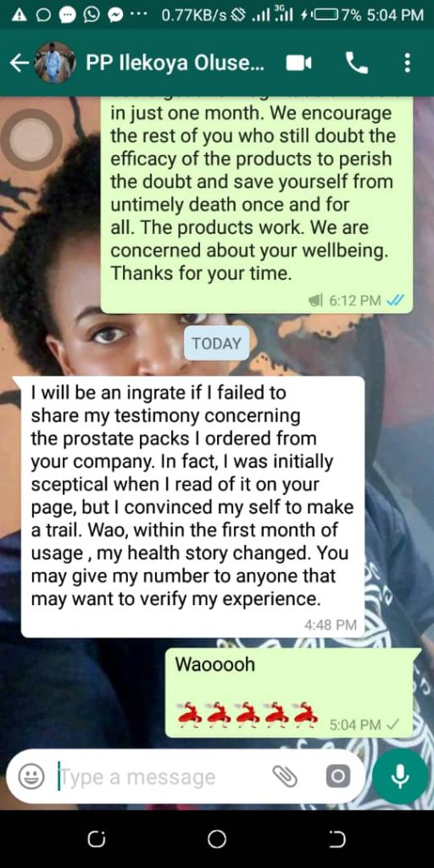Tap the Android home button

pos(217,839)
